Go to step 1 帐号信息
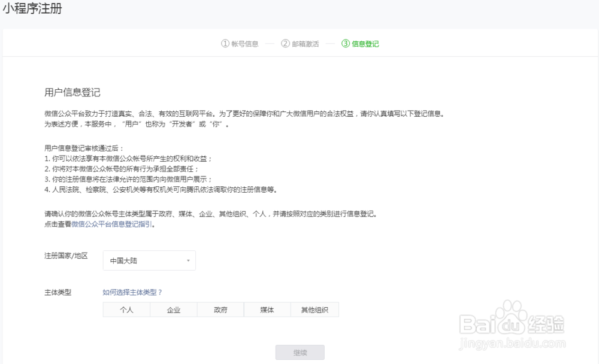Viewport: 599px width, 364px height. (x=240, y=44)
